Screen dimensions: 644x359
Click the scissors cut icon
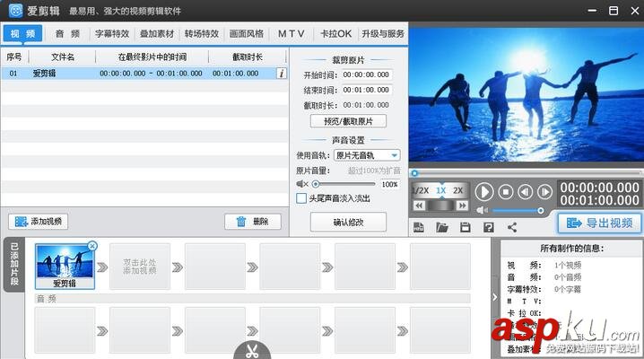coord(252,351)
